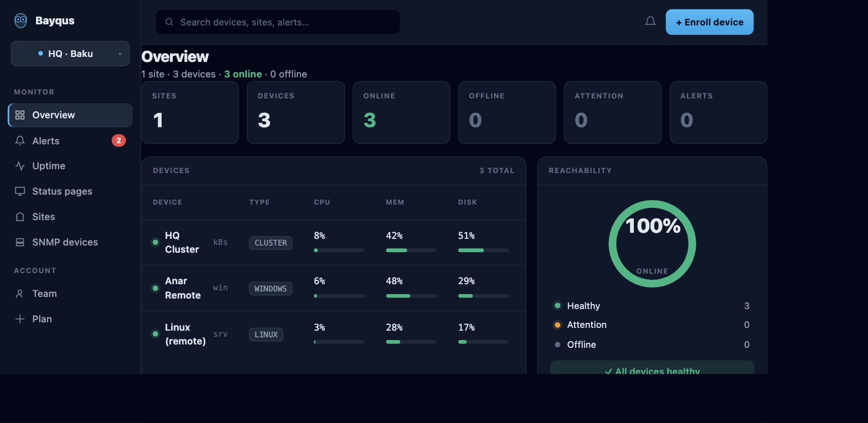Click the All devices healthy banner

pyautogui.click(x=652, y=368)
